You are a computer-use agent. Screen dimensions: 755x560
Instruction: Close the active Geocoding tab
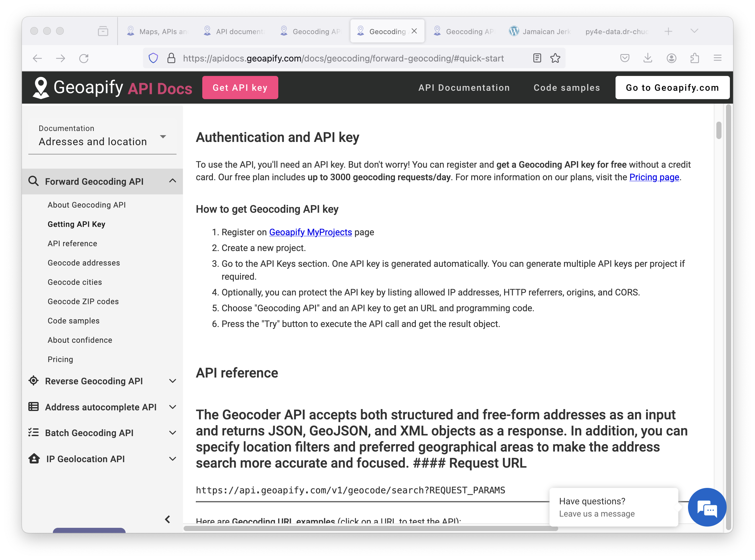pos(414,31)
